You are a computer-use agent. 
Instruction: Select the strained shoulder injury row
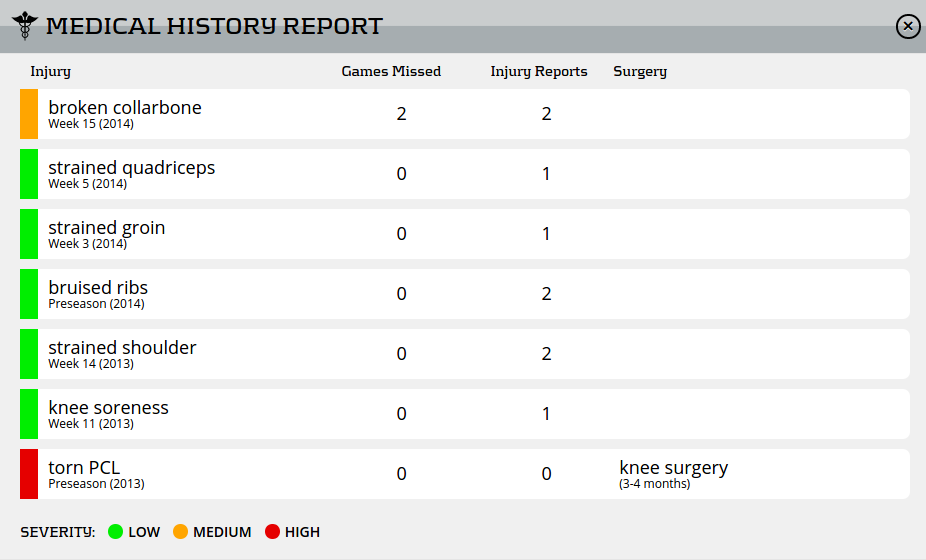122,348
